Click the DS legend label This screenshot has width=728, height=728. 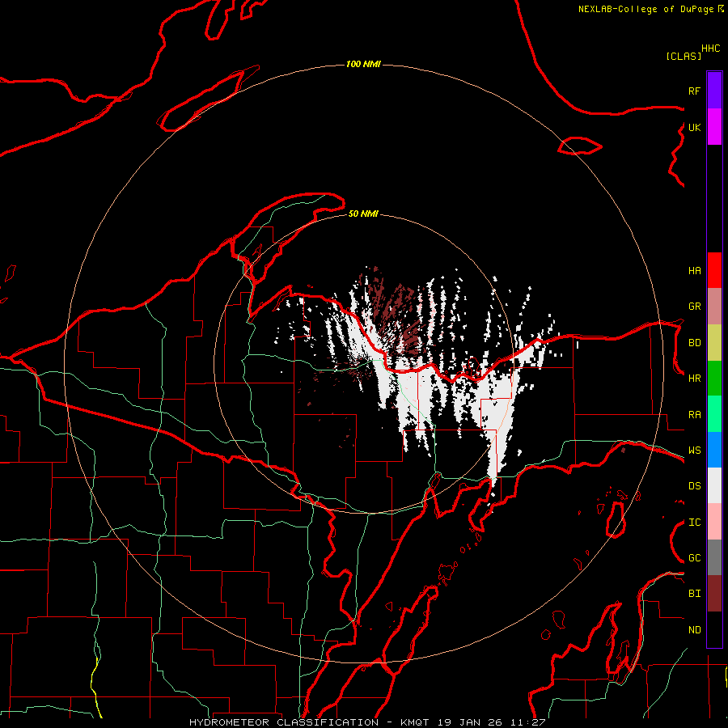click(694, 486)
